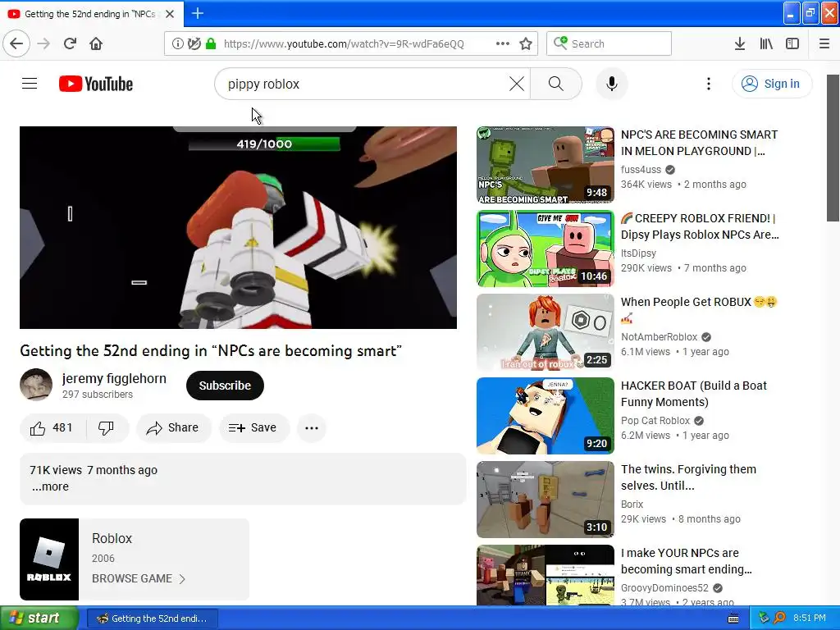This screenshot has height=630, width=840.
Task: Click NotAmberRoblox channel name
Action: 659,337
